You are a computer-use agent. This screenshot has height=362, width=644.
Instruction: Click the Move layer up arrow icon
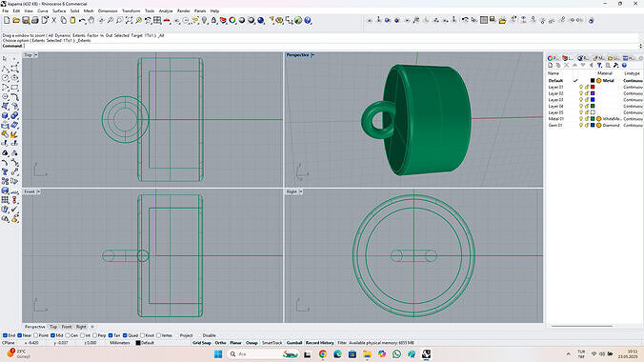coord(574,66)
